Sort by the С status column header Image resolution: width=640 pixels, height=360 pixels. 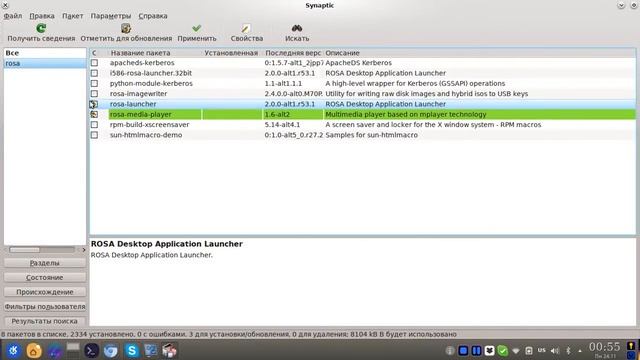(99, 53)
